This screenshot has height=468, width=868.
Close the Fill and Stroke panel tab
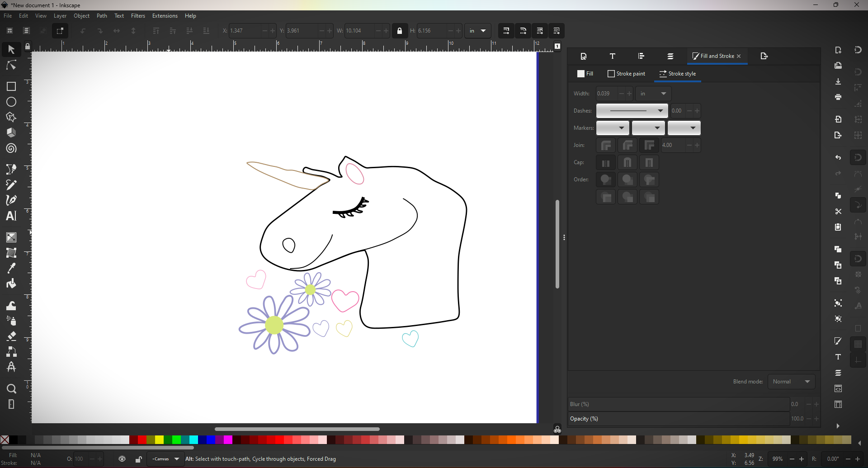(739, 56)
